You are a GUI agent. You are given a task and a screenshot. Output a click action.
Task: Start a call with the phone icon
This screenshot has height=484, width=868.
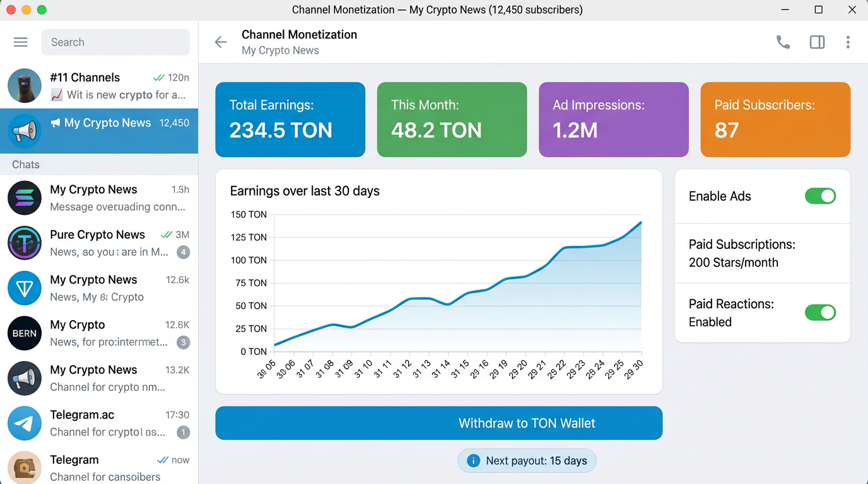(783, 42)
